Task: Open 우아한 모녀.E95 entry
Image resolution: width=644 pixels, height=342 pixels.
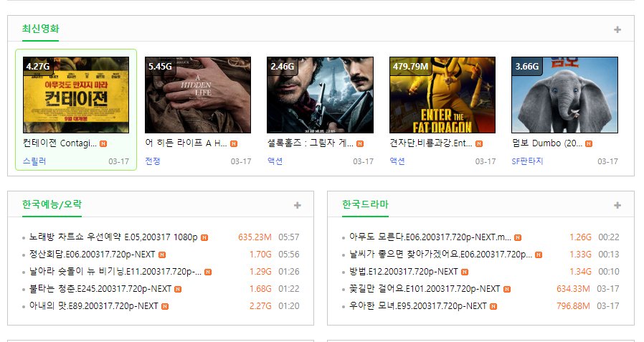Action: click(418, 306)
